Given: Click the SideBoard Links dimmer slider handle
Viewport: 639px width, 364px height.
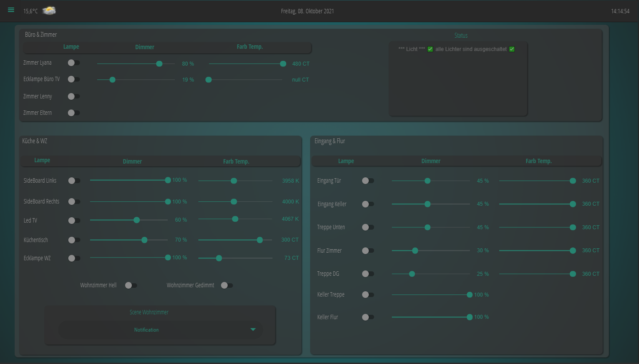Looking at the screenshot, I should [168, 180].
